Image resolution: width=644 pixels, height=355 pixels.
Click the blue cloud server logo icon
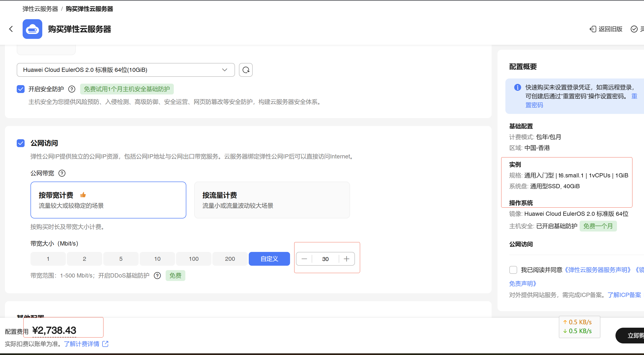(x=32, y=29)
